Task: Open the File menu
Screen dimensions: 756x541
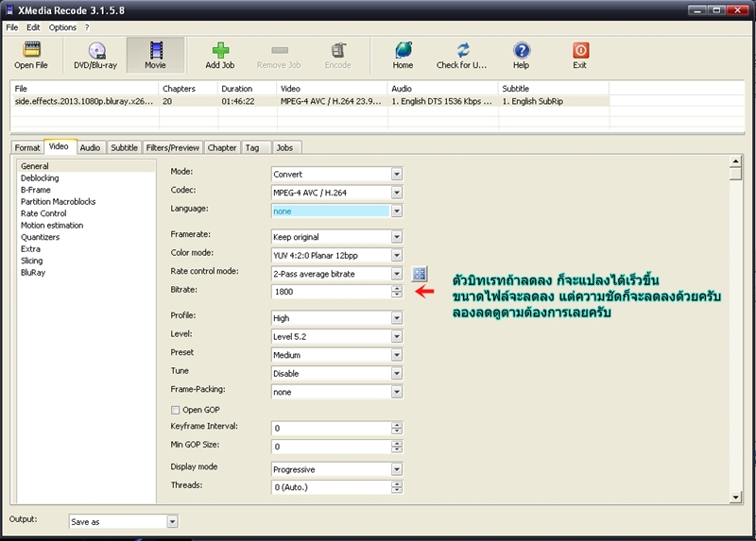Action: click(x=12, y=27)
